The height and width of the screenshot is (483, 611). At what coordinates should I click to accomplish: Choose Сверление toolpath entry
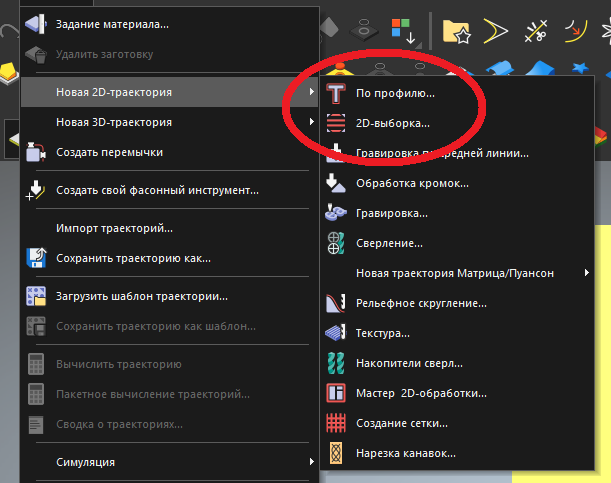[457, 243]
